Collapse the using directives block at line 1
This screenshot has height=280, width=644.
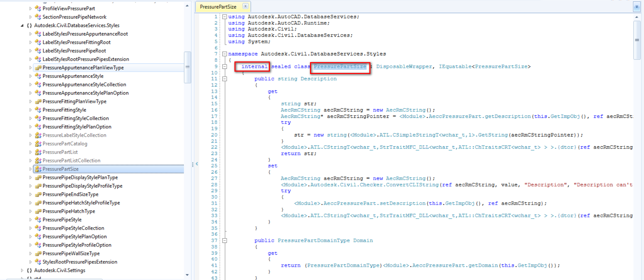tap(224, 17)
